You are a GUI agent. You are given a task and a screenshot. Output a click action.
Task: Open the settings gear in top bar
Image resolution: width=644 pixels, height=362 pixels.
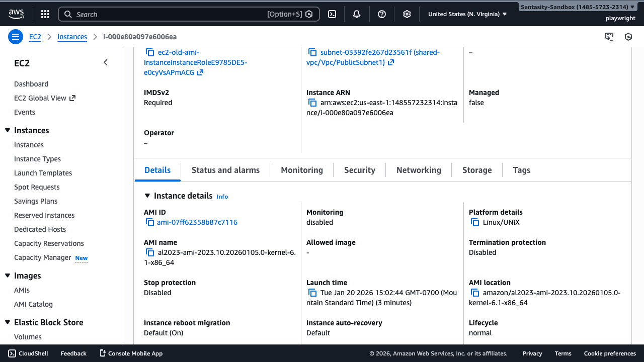407,14
